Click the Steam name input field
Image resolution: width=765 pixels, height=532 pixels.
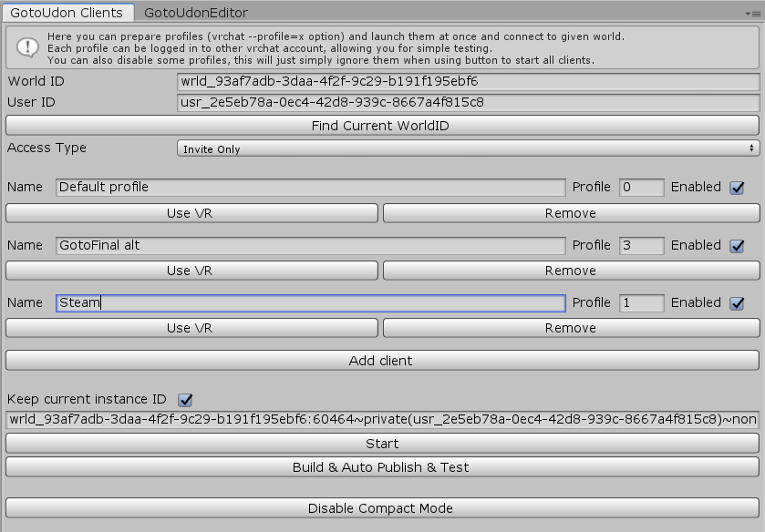pos(311,302)
